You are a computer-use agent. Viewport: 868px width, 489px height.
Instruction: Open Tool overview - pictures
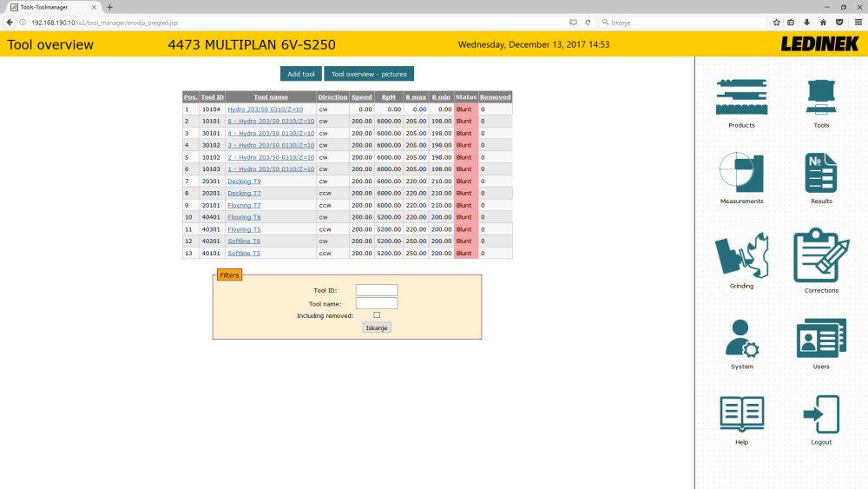pyautogui.click(x=369, y=74)
